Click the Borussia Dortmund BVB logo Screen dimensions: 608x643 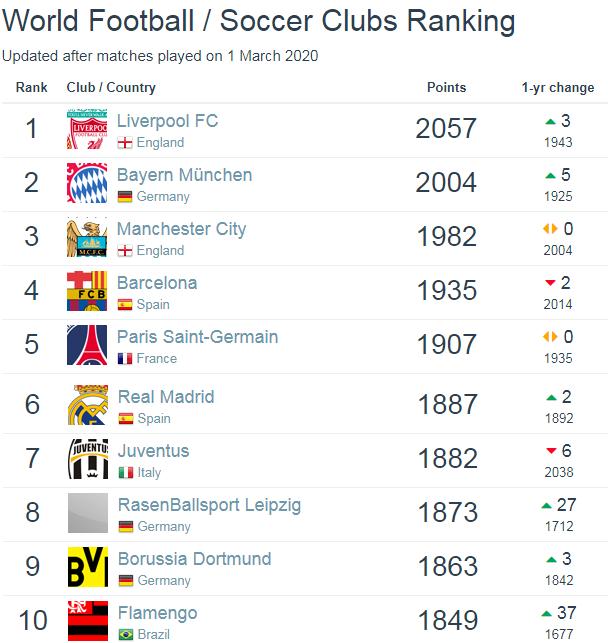point(87,567)
